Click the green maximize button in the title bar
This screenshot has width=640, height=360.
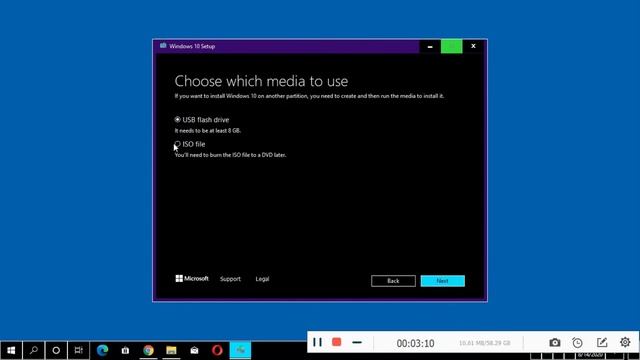coord(451,47)
